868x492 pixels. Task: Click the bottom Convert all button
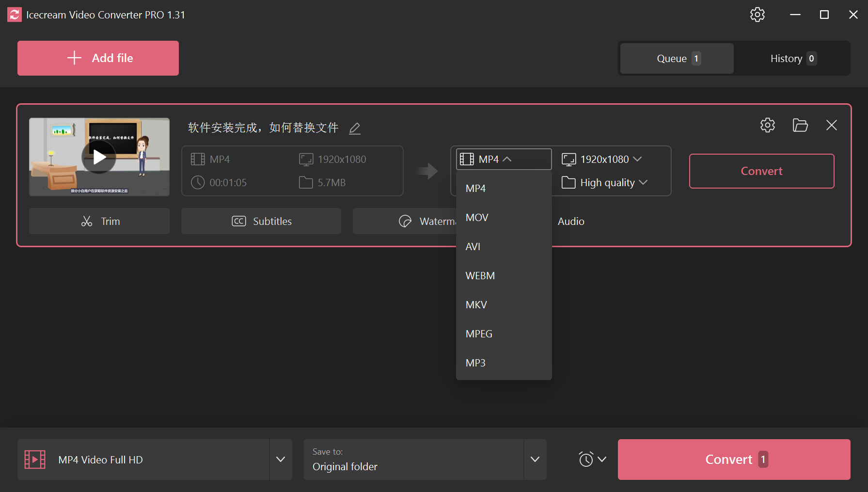tap(734, 460)
